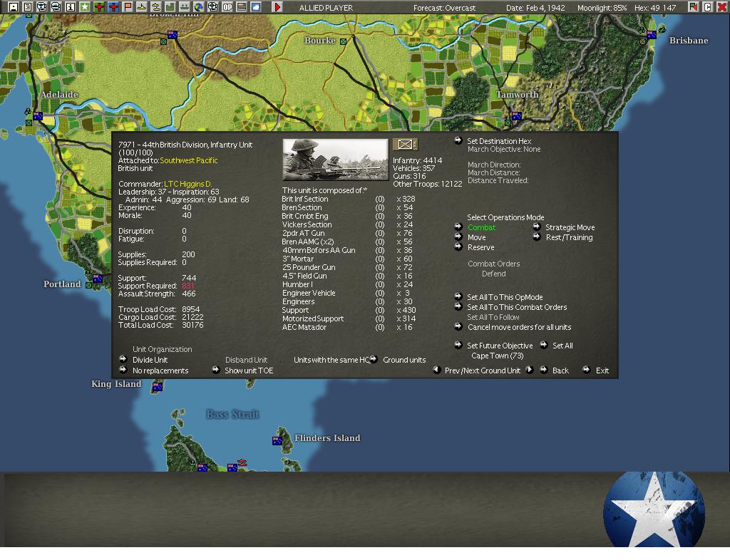
Task: Click the single yellow ship toolbar icon
Action: tap(142, 7)
